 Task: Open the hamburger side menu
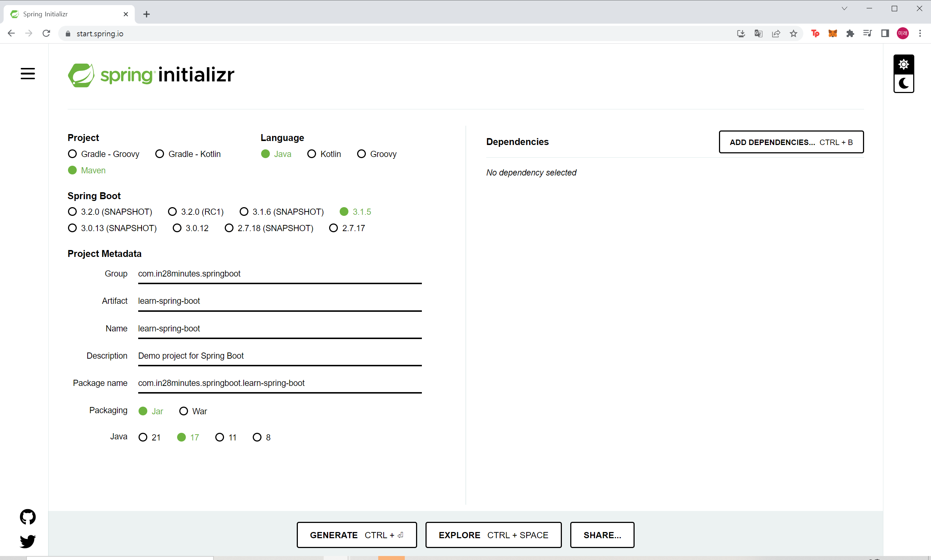point(28,73)
